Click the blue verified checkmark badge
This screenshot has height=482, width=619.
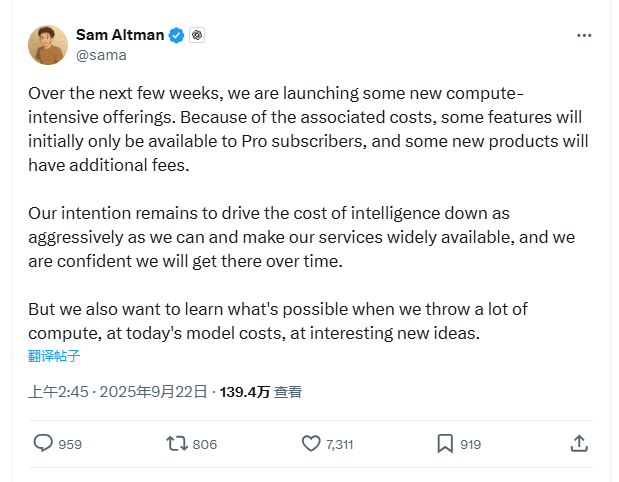176,35
